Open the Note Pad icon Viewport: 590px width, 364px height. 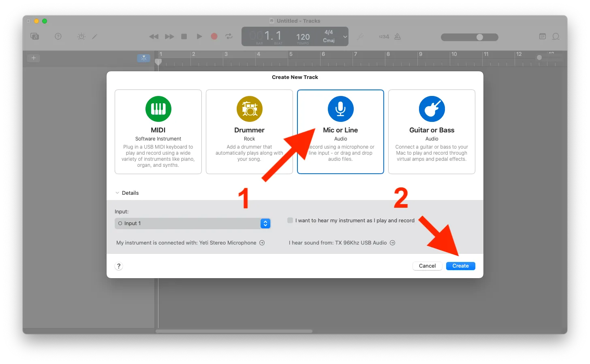(x=543, y=36)
